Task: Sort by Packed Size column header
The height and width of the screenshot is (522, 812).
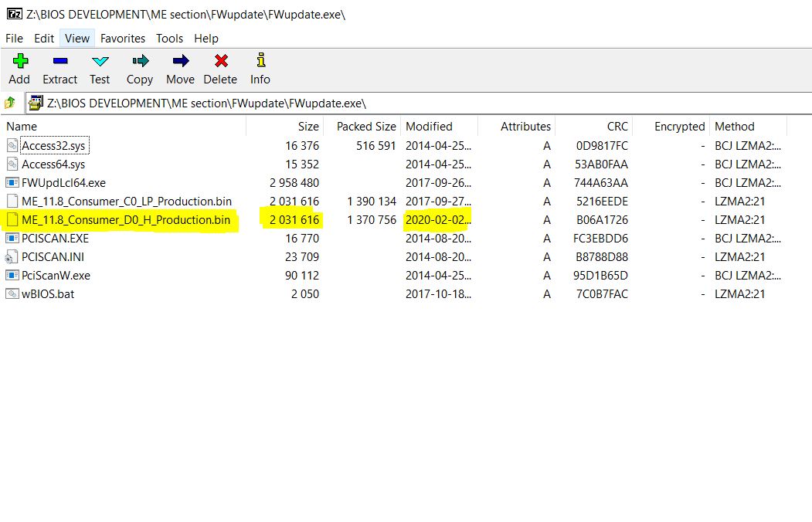Action: [x=362, y=126]
